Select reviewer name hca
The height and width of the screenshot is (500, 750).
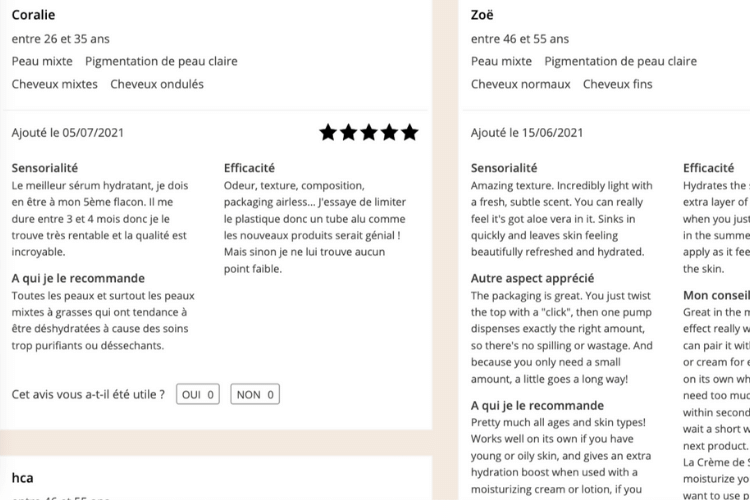22,478
